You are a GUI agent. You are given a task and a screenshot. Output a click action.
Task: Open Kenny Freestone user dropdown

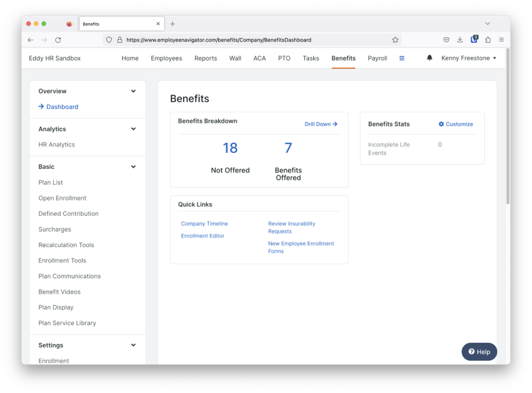point(469,58)
